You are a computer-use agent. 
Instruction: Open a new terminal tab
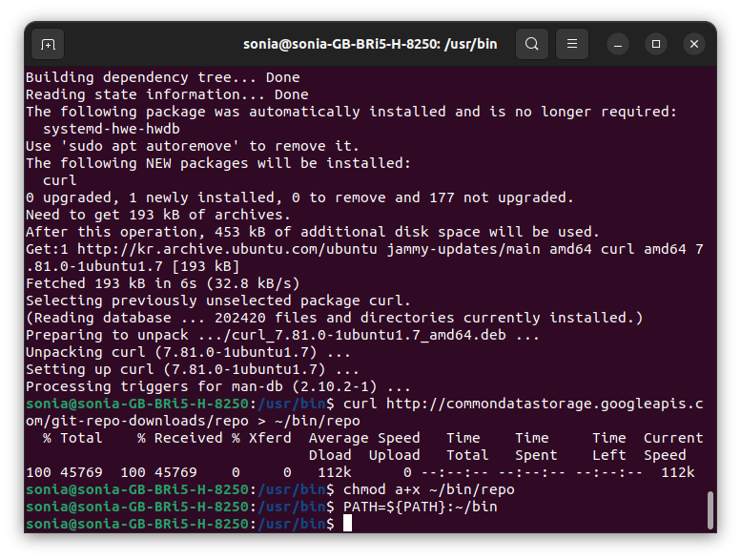48,44
